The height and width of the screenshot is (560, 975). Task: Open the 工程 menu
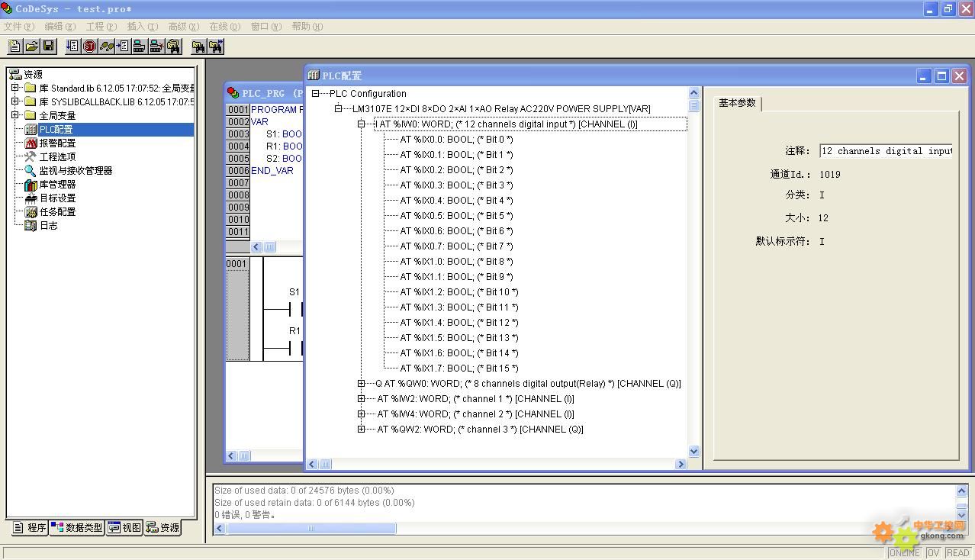tap(101, 27)
